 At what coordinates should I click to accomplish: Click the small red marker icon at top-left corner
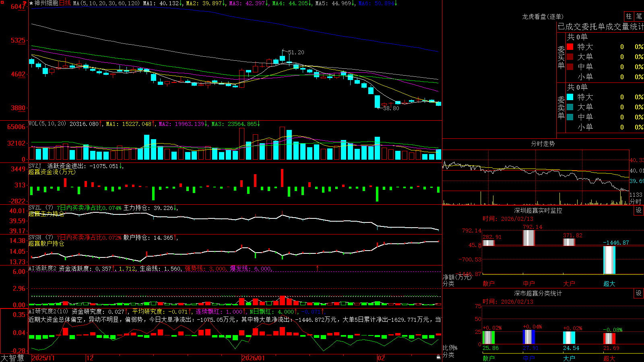[2, 2]
